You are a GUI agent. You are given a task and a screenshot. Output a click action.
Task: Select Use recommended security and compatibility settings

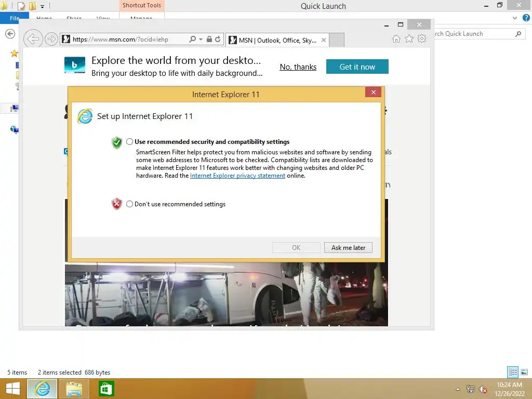(129, 142)
